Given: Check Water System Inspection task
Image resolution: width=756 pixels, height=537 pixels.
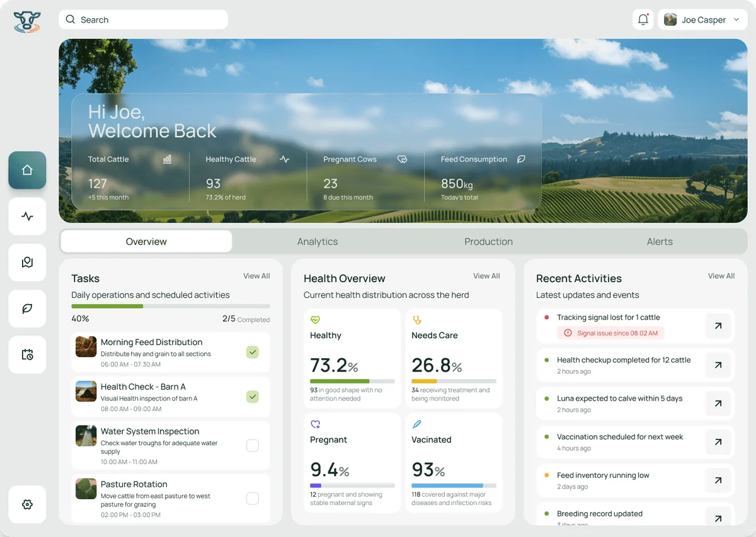Looking at the screenshot, I should click(253, 446).
